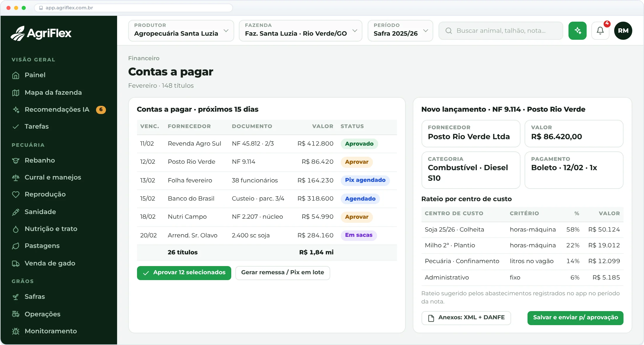The image size is (644, 345).
Task: Click Administrativo value R$ 5.185
Action: coord(606,277)
